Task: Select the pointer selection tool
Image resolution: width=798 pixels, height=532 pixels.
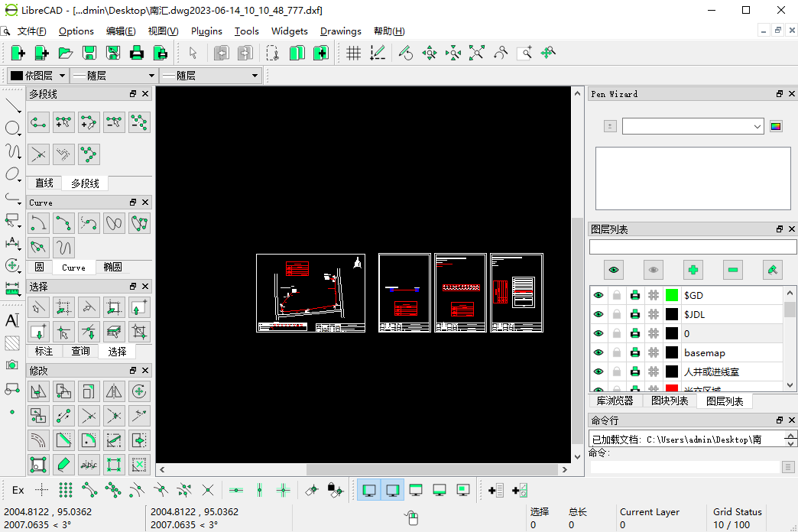Action: pos(193,53)
